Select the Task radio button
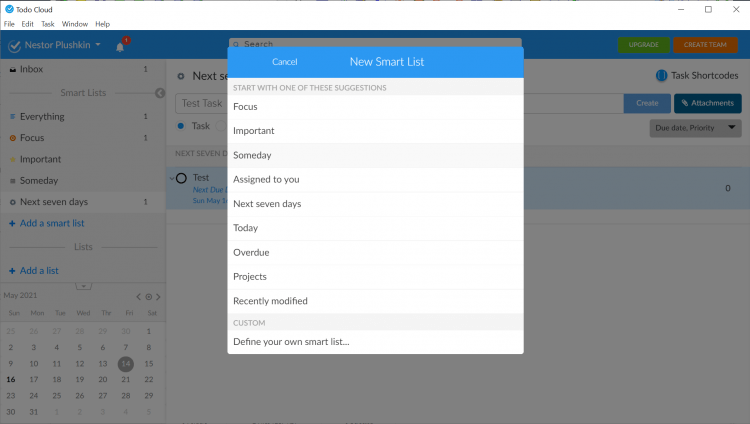 tap(181, 126)
